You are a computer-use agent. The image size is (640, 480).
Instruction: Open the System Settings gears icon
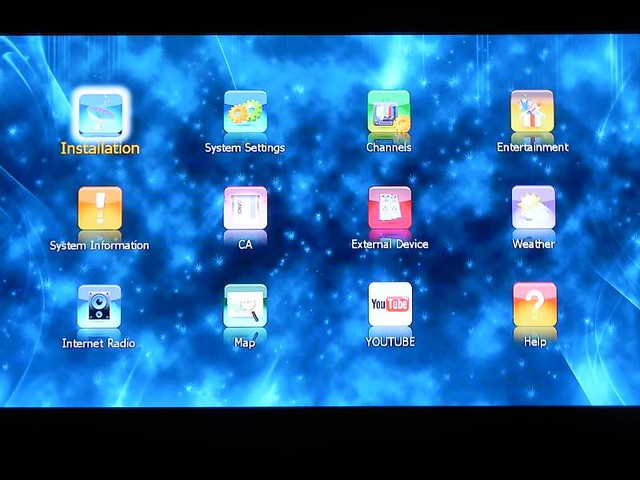[x=245, y=111]
